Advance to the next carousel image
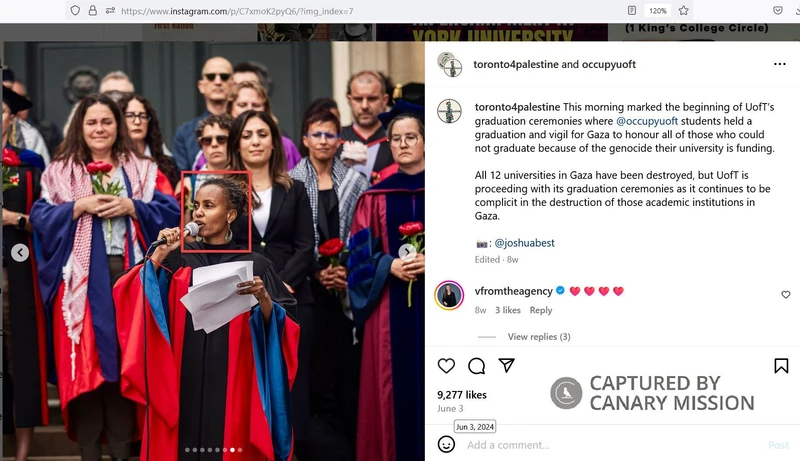 click(x=407, y=252)
